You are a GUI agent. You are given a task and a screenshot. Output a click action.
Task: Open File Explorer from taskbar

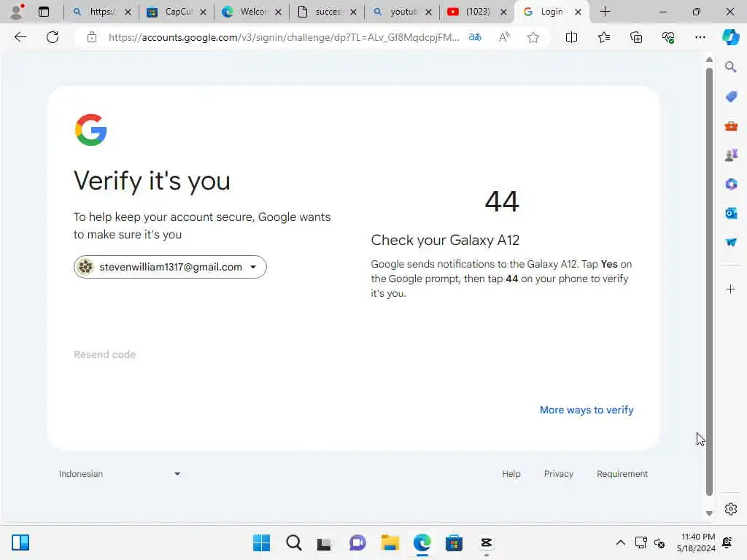[390, 542]
